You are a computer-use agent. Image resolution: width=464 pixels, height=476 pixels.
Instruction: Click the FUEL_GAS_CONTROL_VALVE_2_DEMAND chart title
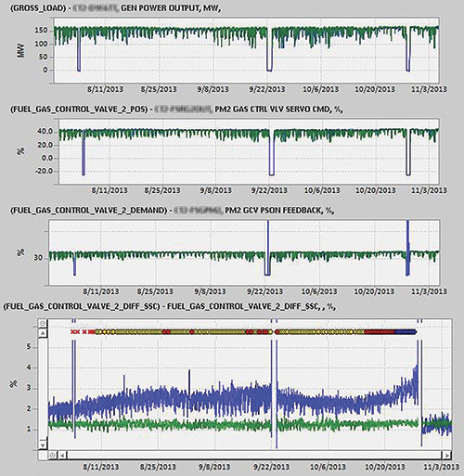click(x=172, y=211)
